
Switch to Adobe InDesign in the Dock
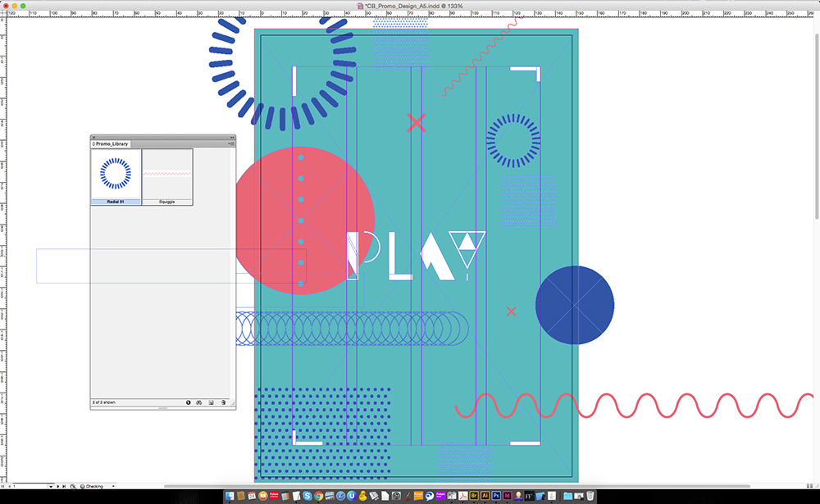(x=508, y=496)
